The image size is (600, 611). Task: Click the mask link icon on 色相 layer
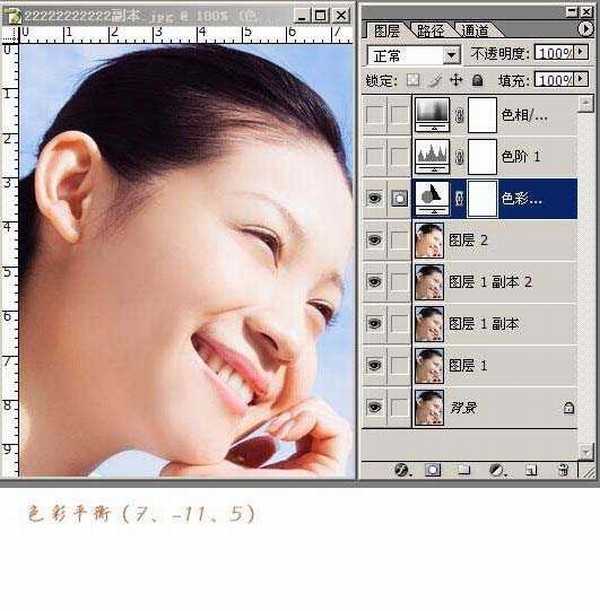459,115
